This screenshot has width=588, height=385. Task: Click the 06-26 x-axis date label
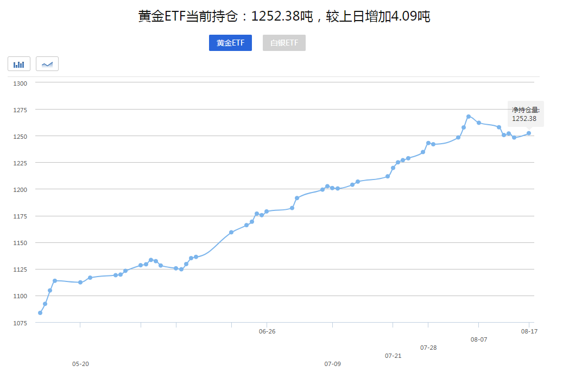click(267, 331)
